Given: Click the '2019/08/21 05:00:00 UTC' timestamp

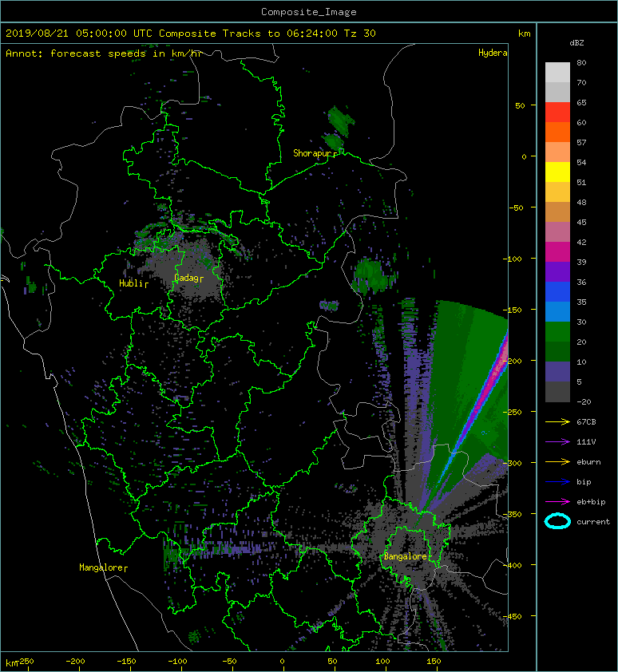Looking at the screenshot, I should [x=78, y=34].
